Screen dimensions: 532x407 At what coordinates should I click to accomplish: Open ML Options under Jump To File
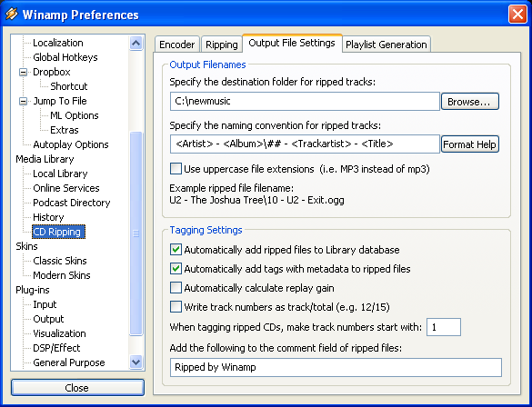tap(75, 115)
